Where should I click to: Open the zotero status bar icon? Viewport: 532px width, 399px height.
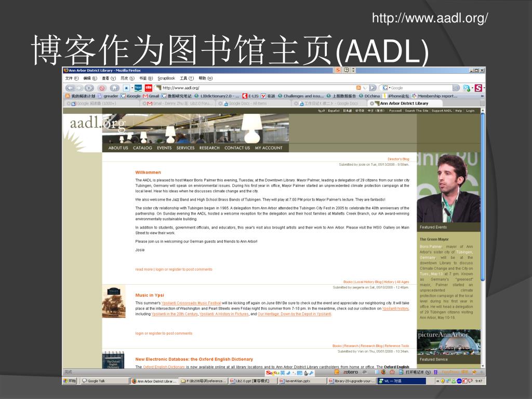pos(351,372)
